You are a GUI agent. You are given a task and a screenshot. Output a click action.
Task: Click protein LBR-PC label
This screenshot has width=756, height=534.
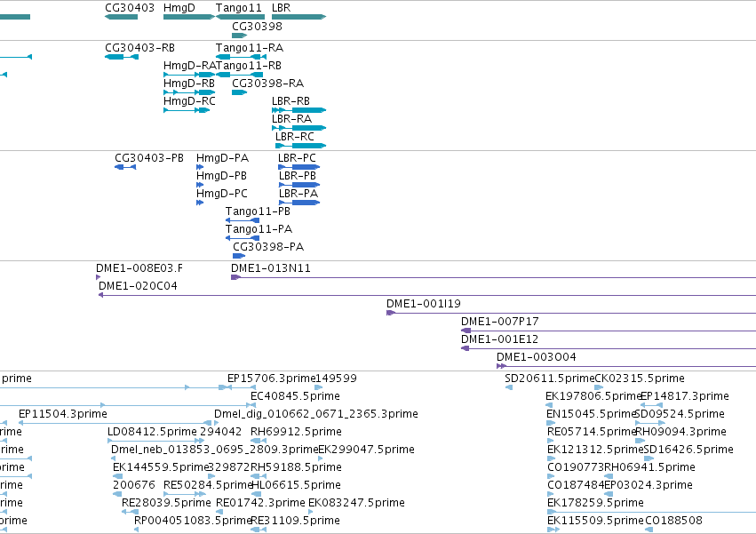click(x=297, y=158)
